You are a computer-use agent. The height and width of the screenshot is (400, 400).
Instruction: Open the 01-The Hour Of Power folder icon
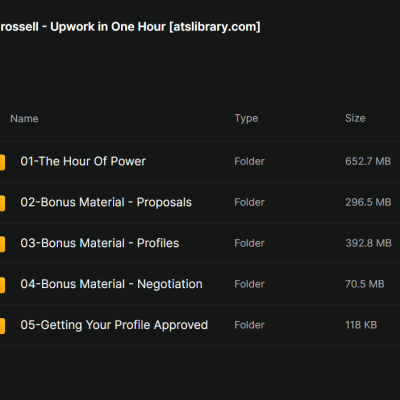tap(2, 162)
